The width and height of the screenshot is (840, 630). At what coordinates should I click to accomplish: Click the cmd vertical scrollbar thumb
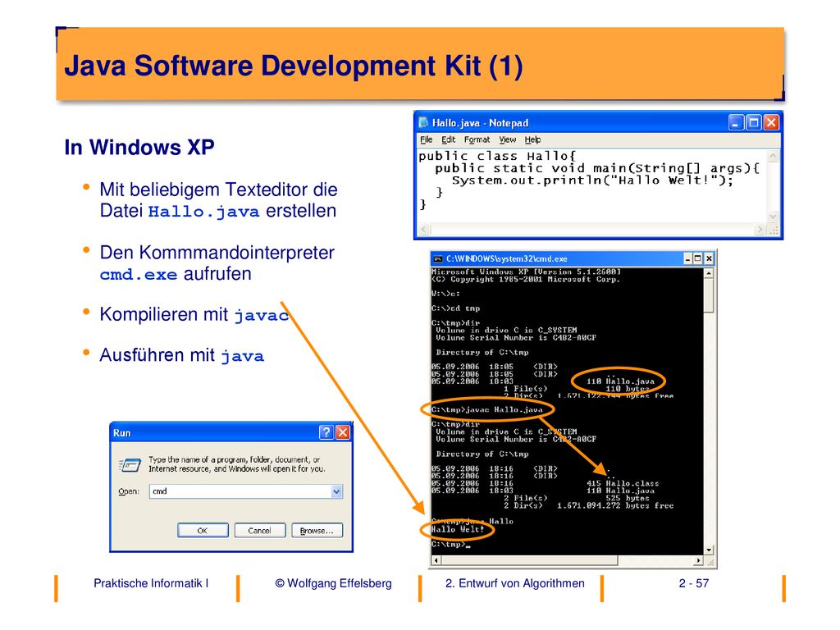tap(709, 295)
